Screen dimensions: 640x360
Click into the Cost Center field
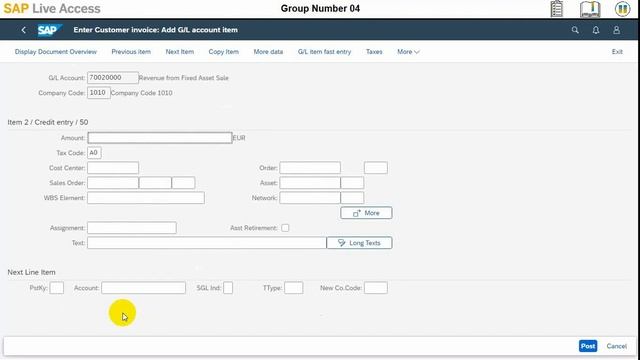(113, 168)
